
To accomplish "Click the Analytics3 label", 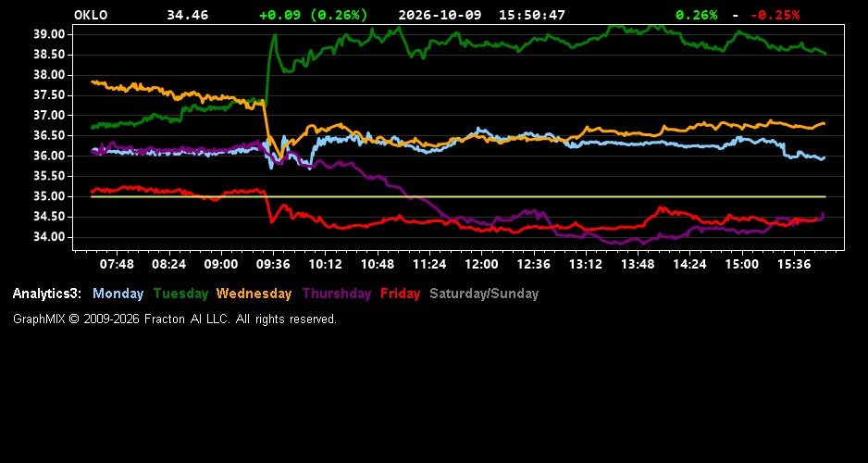I will tap(47, 294).
